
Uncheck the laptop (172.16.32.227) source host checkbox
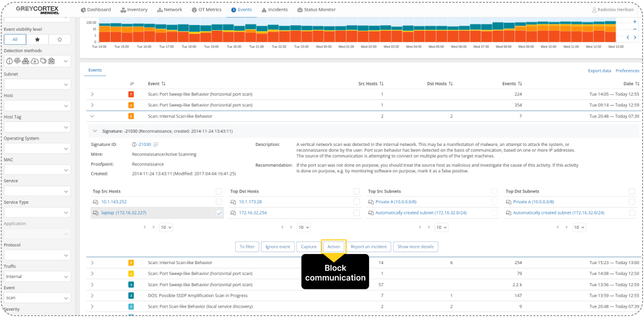click(x=219, y=213)
